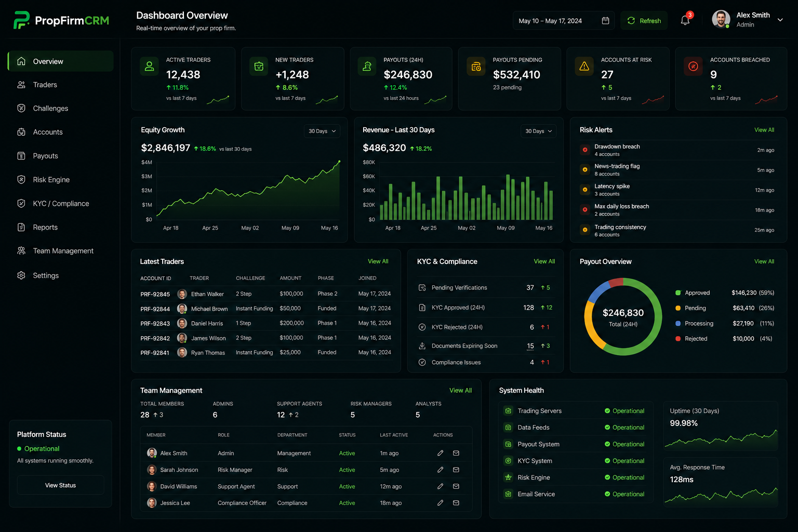
Task: Open the Payouts sidebar item
Action: (x=60, y=156)
